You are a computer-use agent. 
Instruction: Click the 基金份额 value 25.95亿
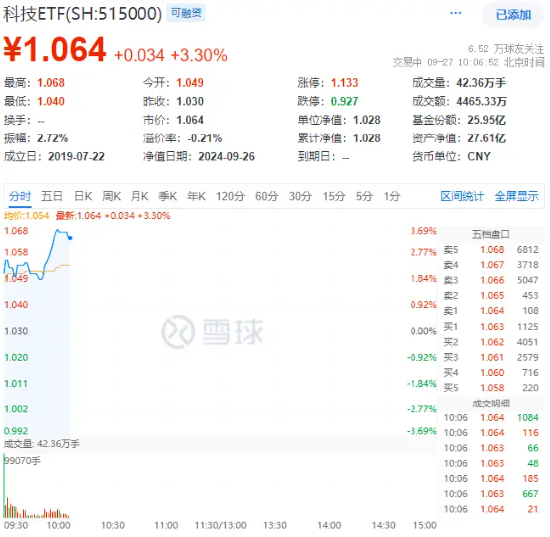(x=486, y=120)
